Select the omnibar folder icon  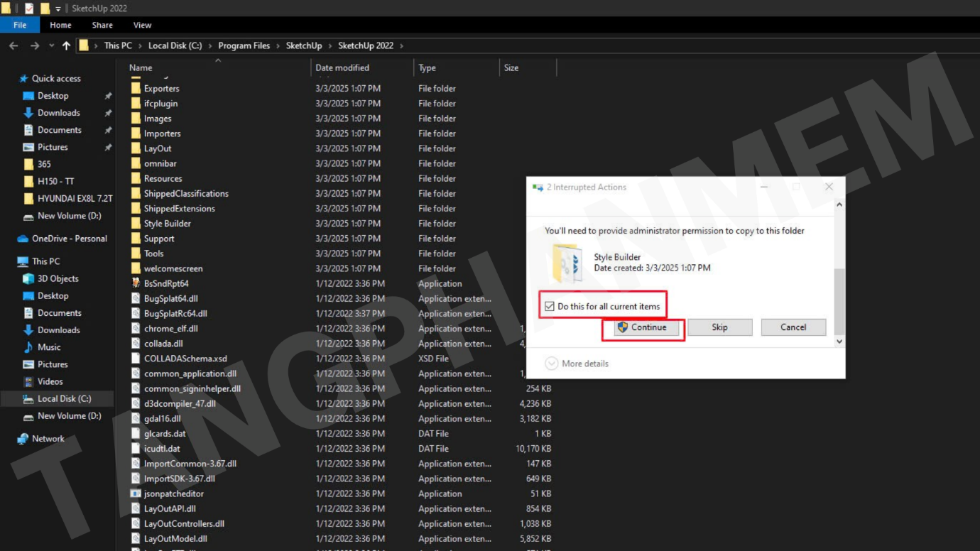coord(136,163)
